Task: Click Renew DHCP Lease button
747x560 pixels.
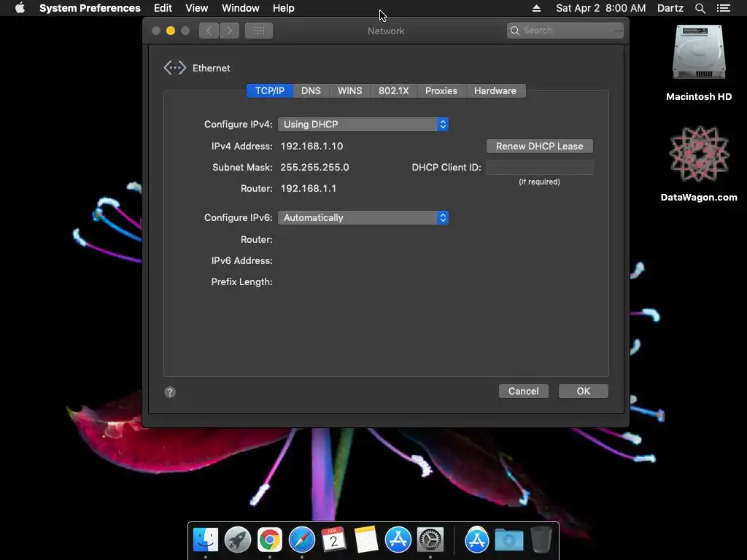Action: [x=539, y=146]
